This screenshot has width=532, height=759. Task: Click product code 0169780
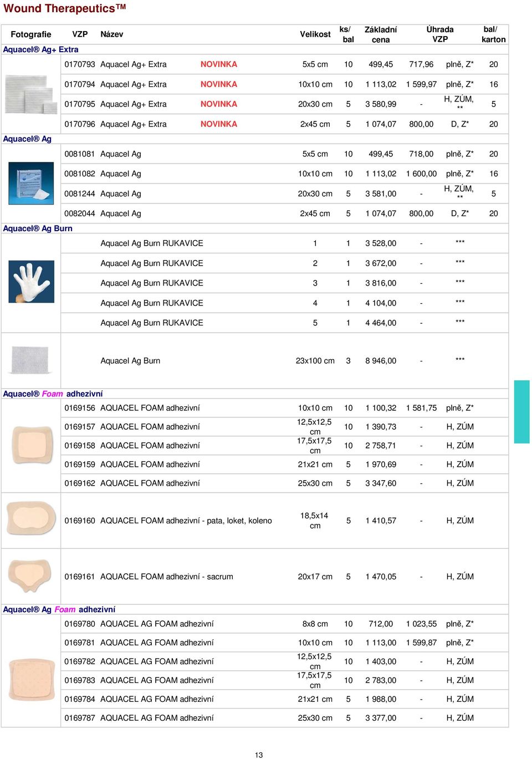pos(80,624)
